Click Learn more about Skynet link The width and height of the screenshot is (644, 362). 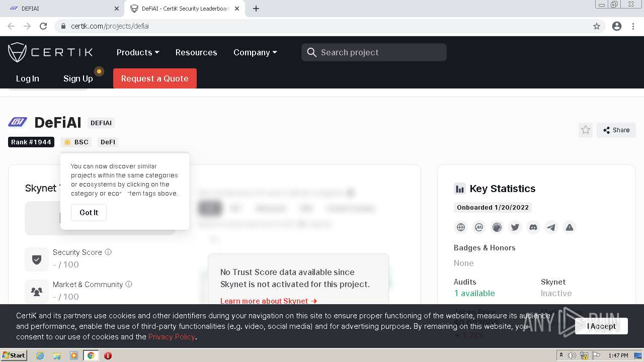tap(269, 301)
